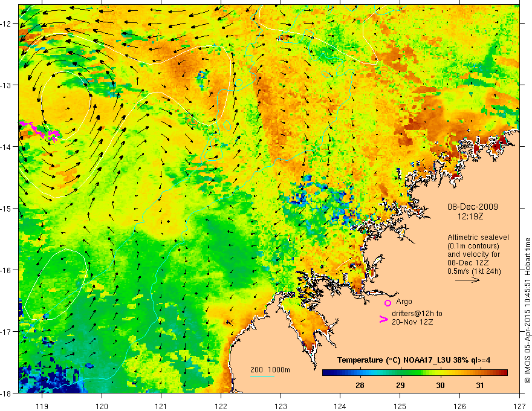
Task: Click longitude axis label 122
Action: [221, 406]
